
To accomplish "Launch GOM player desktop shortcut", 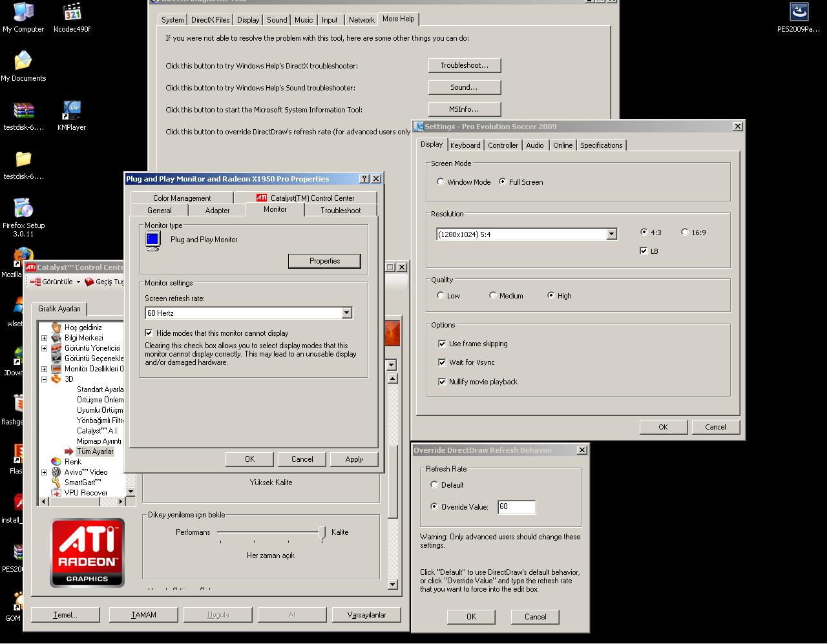I will tap(18, 601).
